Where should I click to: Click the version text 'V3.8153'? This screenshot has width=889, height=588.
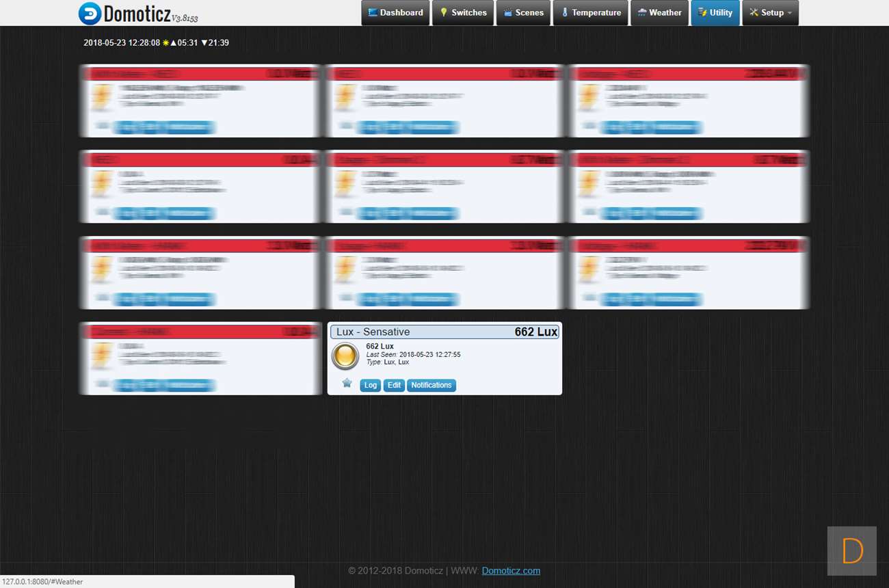tap(185, 18)
